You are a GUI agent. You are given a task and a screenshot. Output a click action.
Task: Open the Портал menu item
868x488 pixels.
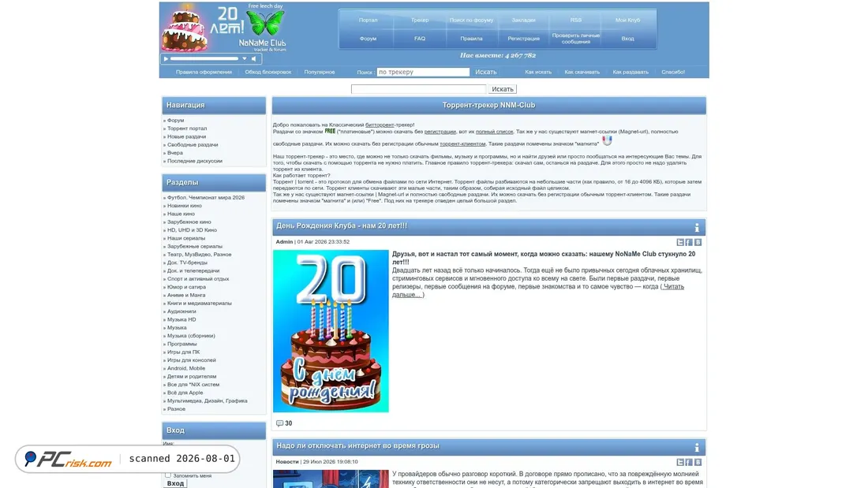coord(369,20)
